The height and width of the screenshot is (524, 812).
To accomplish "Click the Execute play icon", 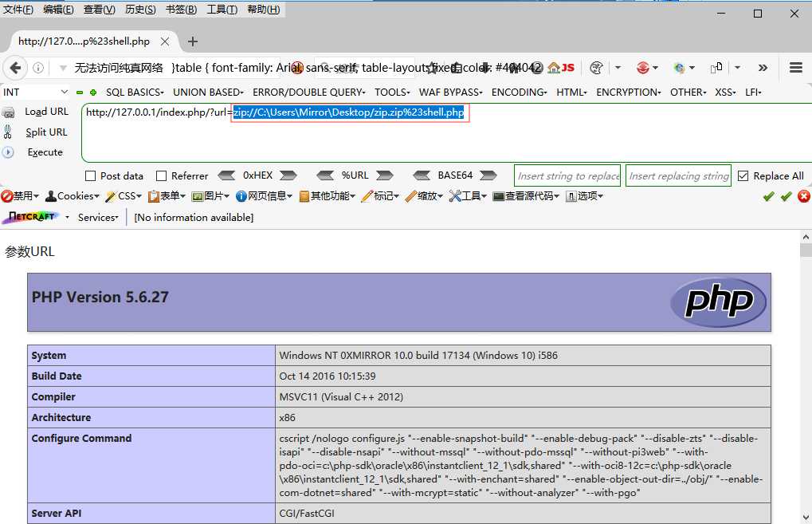I will point(8,152).
